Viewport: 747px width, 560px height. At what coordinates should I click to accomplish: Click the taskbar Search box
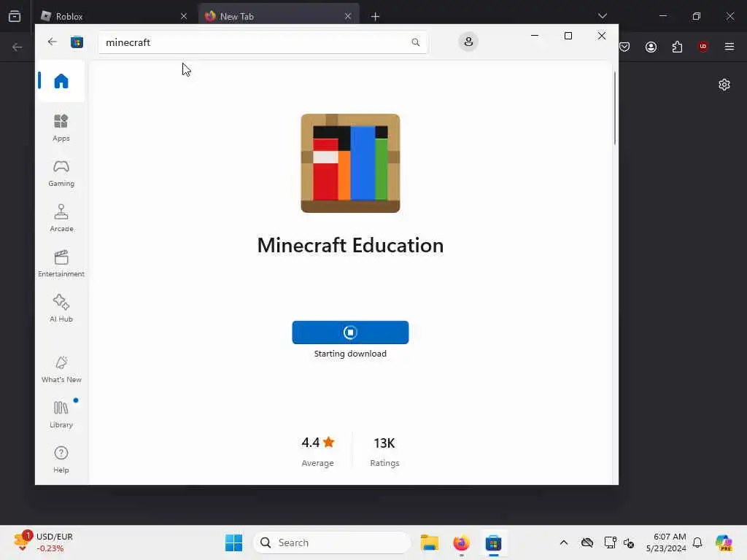(332, 542)
